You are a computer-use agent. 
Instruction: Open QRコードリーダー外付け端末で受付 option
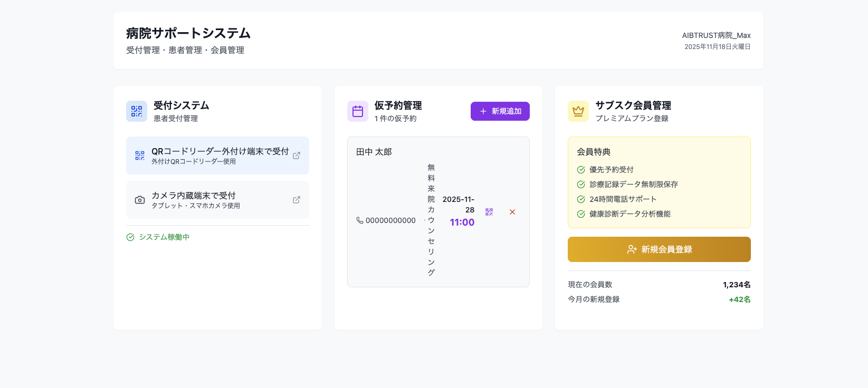coord(217,156)
